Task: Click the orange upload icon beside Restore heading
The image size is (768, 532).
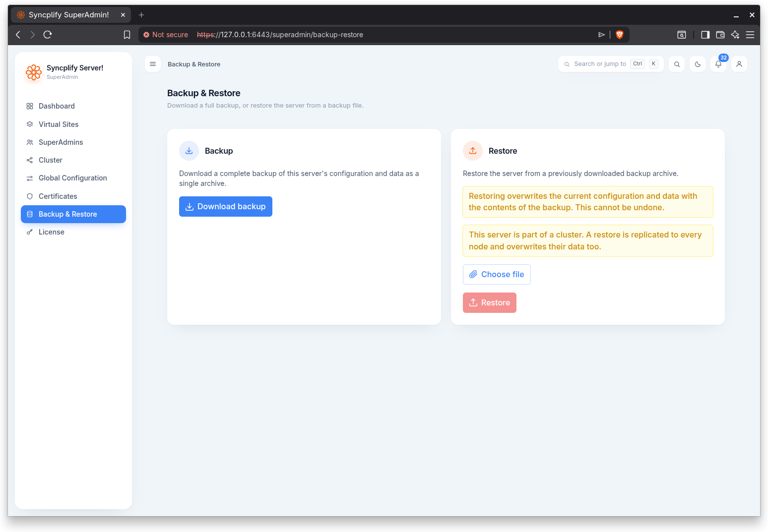Action: [473, 151]
